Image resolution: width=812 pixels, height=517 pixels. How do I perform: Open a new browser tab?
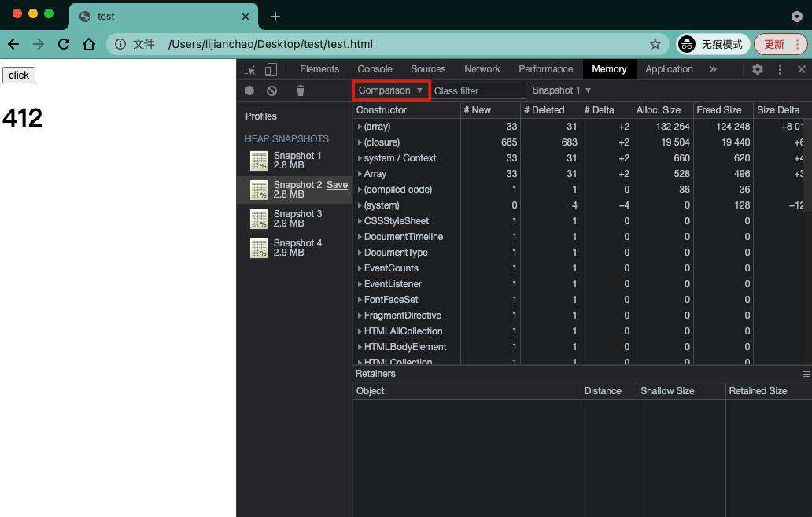[x=275, y=17]
